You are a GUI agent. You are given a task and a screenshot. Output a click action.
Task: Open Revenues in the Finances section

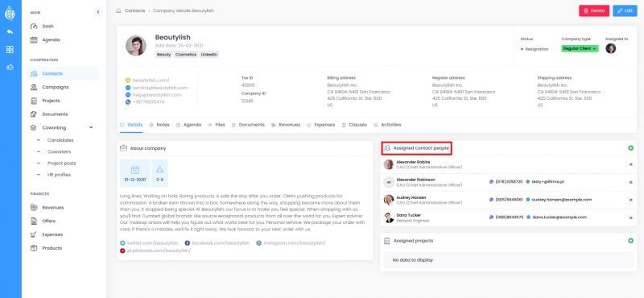(53, 208)
